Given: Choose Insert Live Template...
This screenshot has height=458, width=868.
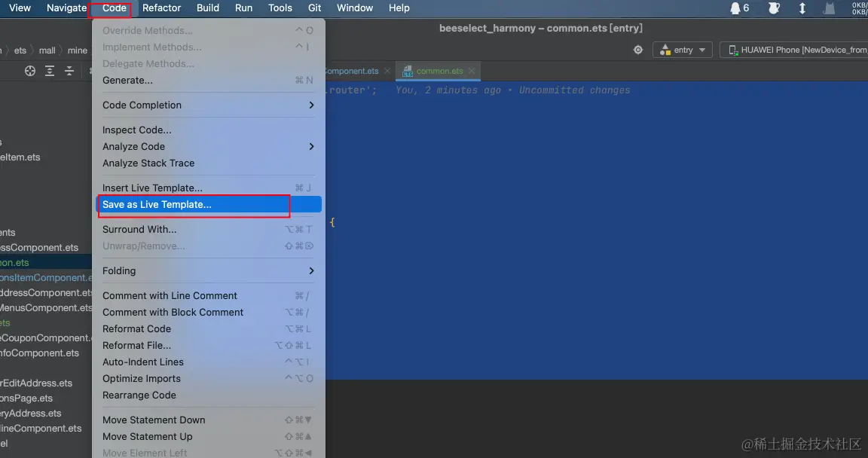Looking at the screenshot, I should 208,188.
